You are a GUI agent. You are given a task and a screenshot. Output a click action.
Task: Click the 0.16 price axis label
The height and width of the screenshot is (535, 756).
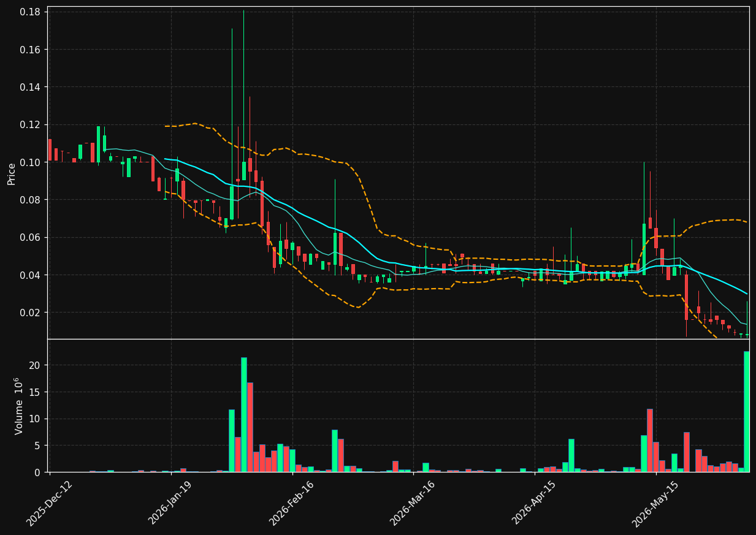point(31,50)
